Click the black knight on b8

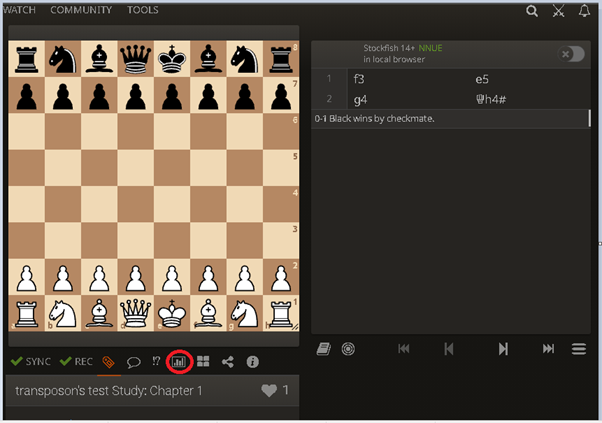click(63, 59)
